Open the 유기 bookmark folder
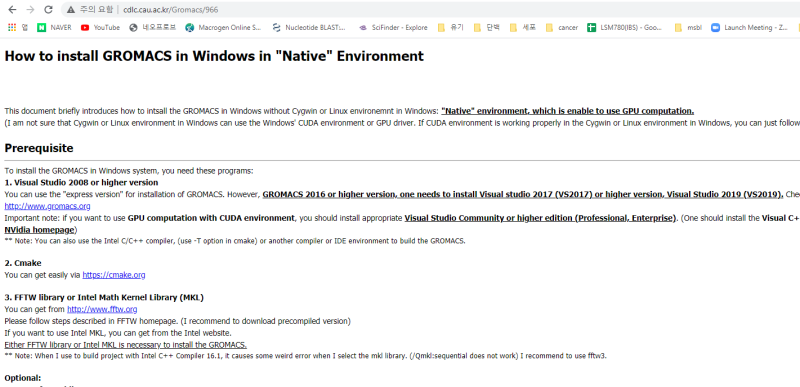Viewport: 800px width, 387px height. pyautogui.click(x=451, y=28)
